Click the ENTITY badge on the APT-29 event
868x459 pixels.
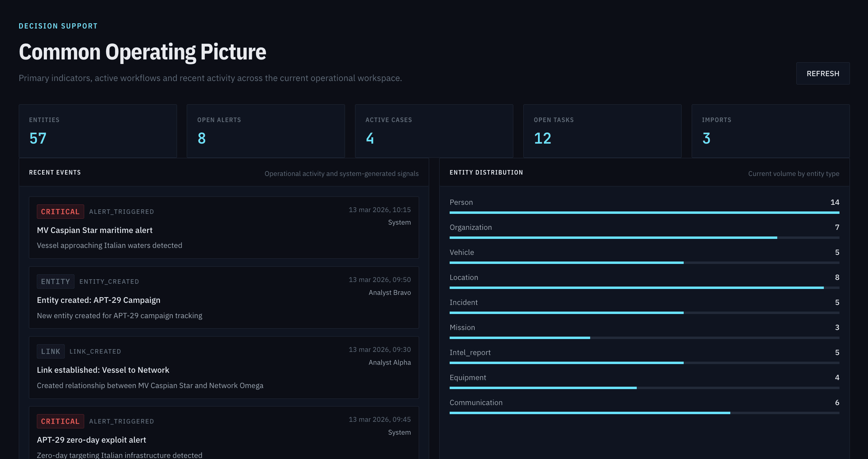(55, 281)
